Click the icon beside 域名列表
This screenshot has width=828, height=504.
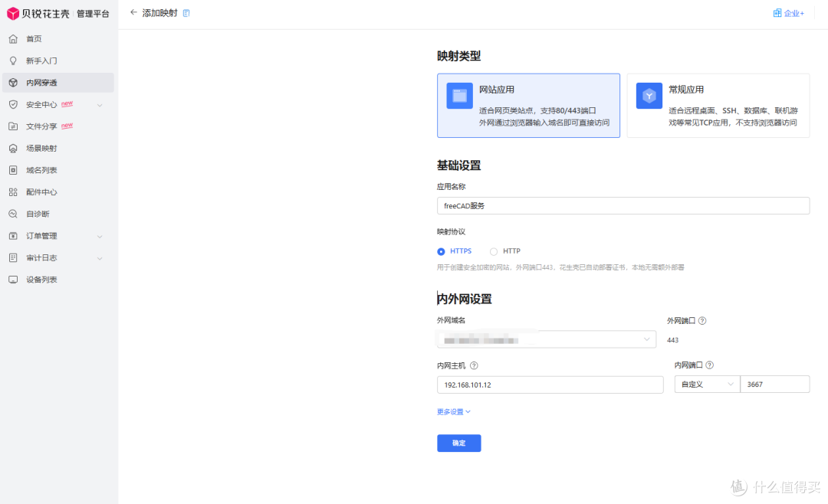[13, 171]
